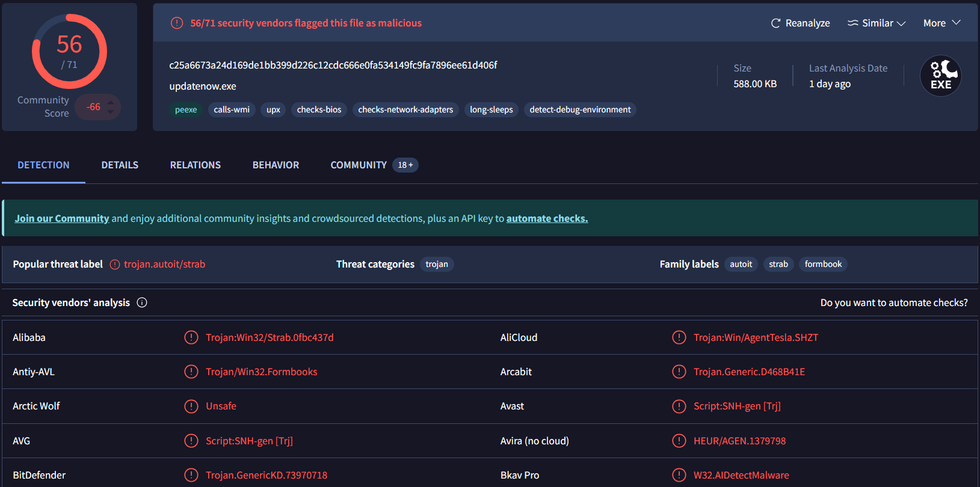Click the info icon beside Security vendors' analysis

pos(142,302)
